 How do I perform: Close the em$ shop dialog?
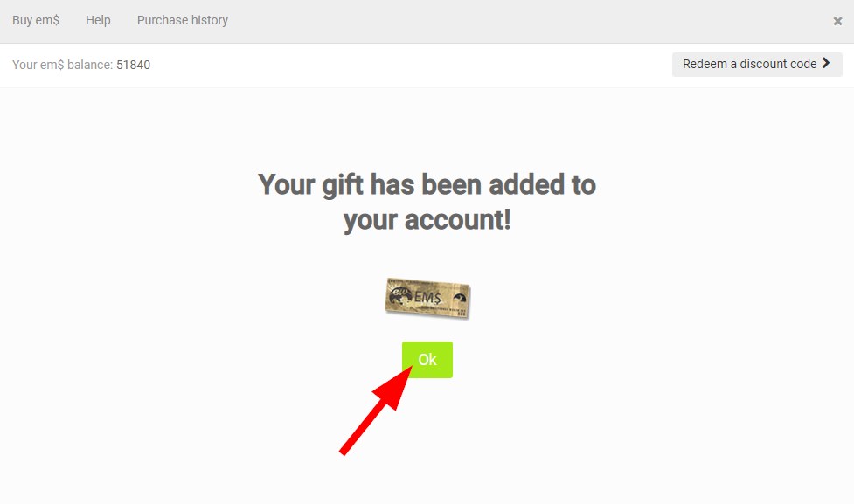[x=837, y=21]
